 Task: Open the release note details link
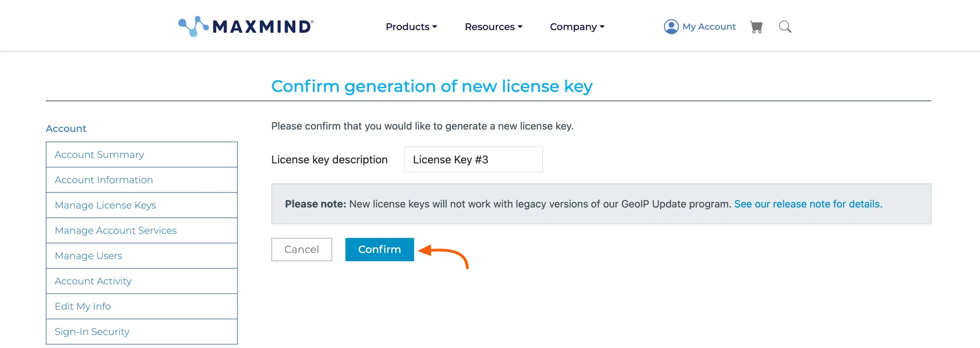[x=807, y=204]
